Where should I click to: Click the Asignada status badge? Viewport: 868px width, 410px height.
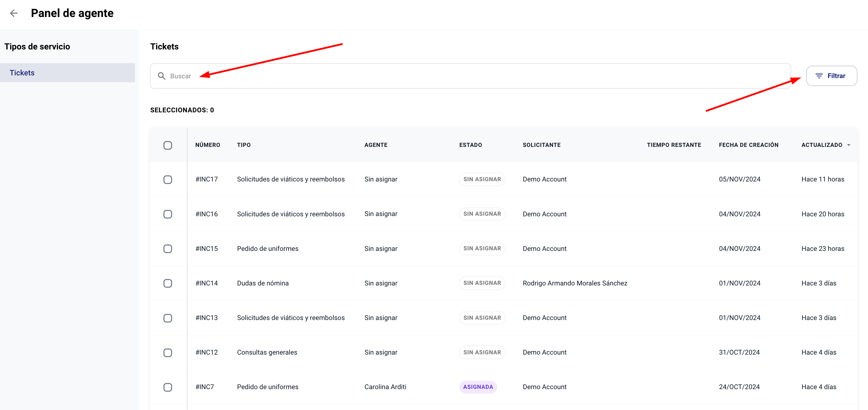(x=478, y=387)
